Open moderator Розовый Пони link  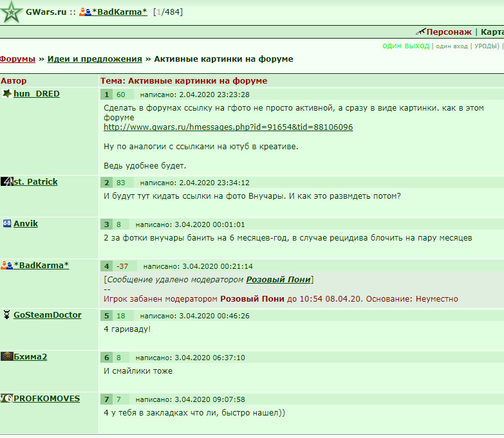278,279
